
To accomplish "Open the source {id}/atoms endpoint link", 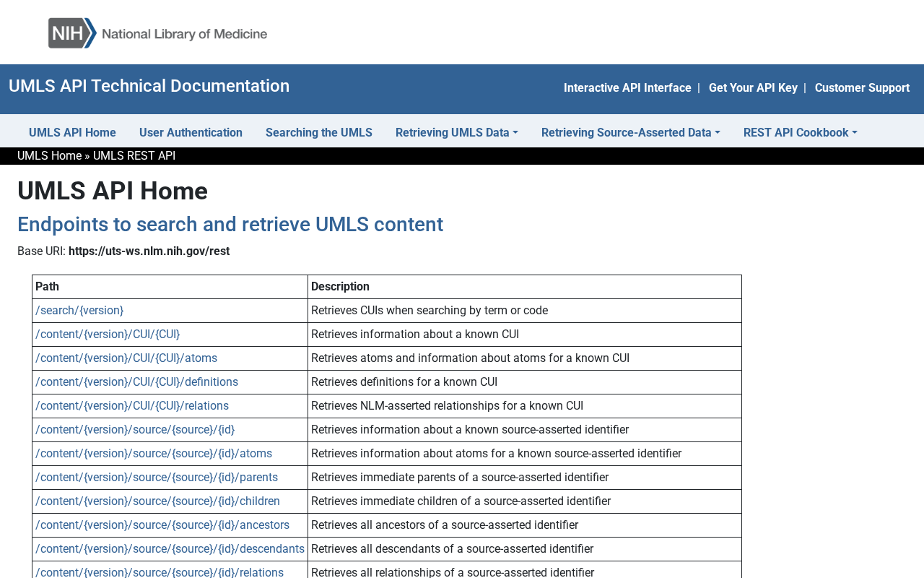I will 154,454.
